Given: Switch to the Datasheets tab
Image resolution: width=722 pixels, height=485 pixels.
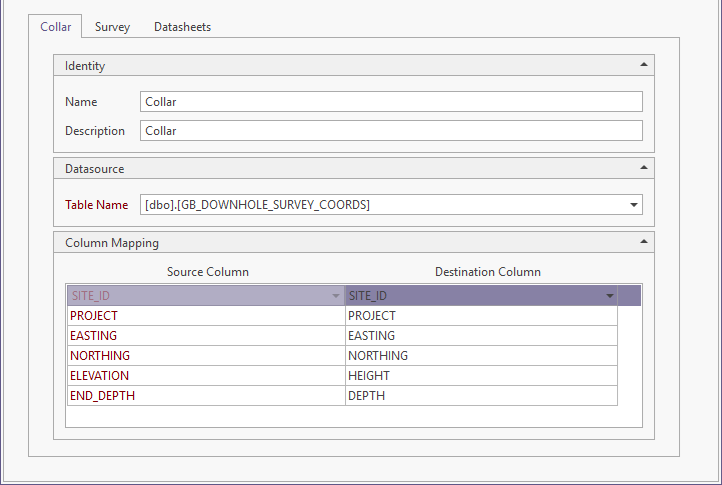Looking at the screenshot, I should click(x=182, y=27).
